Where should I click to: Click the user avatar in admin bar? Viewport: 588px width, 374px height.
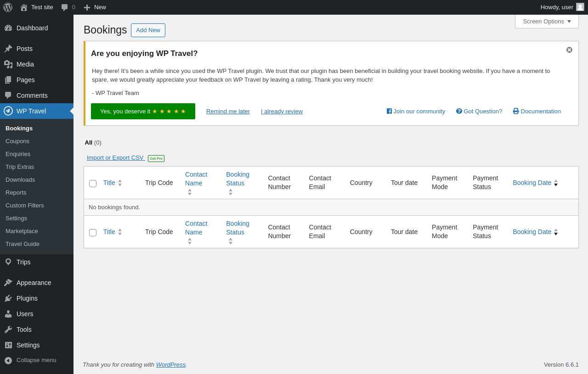click(580, 7)
